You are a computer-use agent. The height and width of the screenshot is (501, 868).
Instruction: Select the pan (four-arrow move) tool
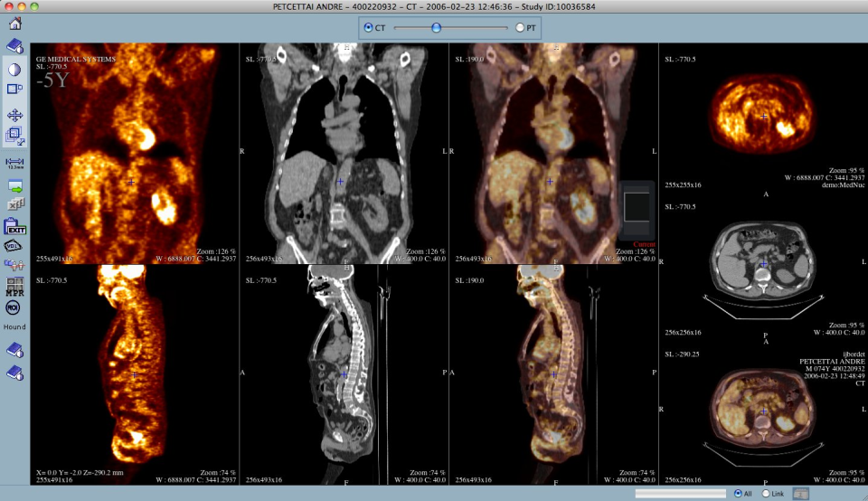[x=14, y=116]
